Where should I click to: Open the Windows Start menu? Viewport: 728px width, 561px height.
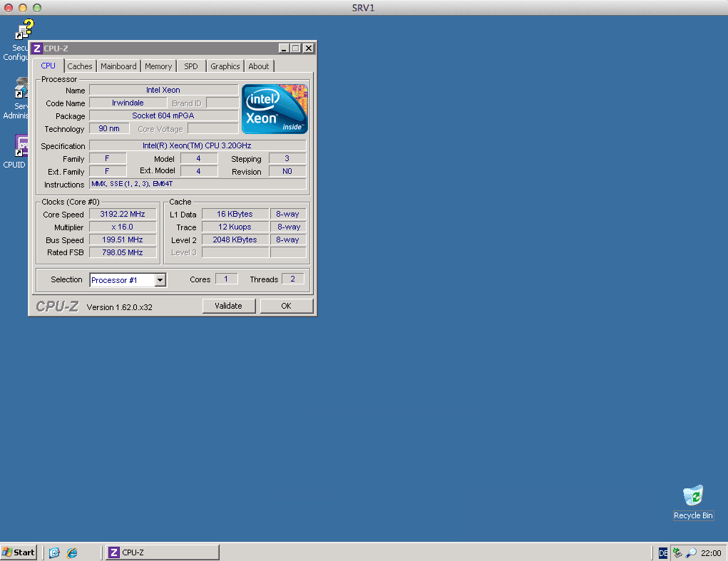(19, 552)
